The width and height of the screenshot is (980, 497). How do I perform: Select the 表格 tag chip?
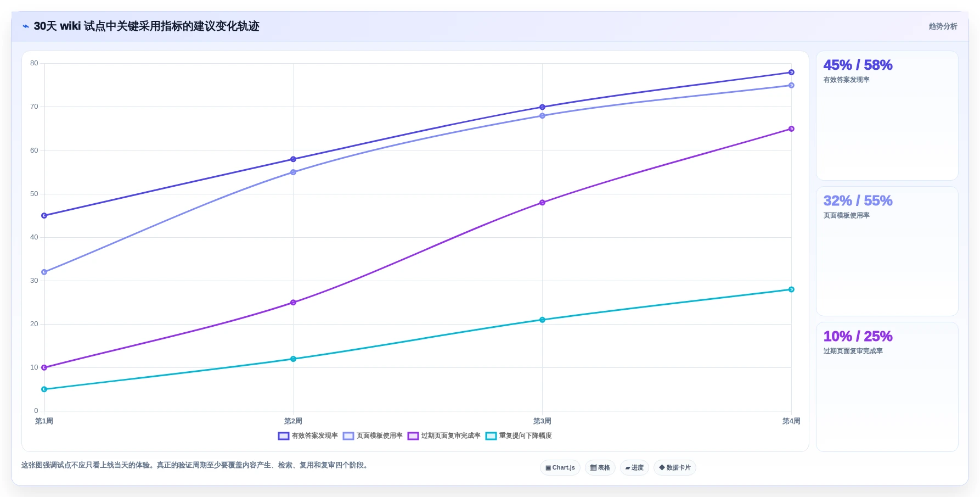[600, 468]
